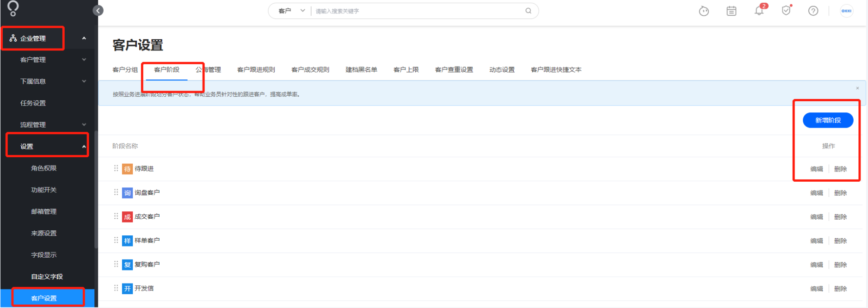Delete the 样单客户 stage
The width and height of the screenshot is (868, 308).
[x=840, y=241]
